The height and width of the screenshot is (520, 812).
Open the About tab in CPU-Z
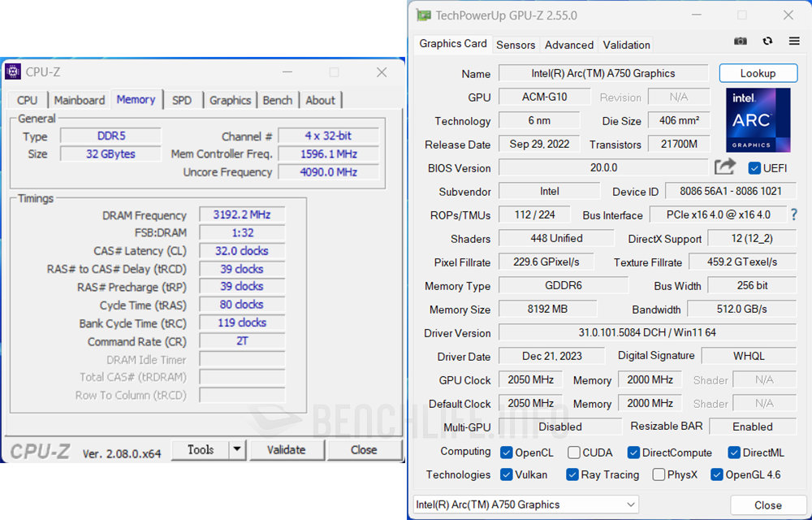[321, 100]
